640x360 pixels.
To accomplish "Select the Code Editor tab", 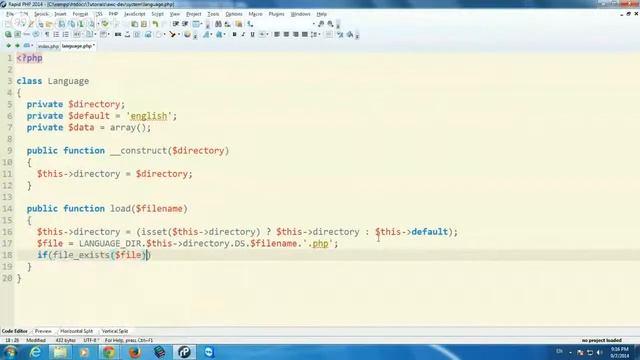I will click(x=15, y=331).
